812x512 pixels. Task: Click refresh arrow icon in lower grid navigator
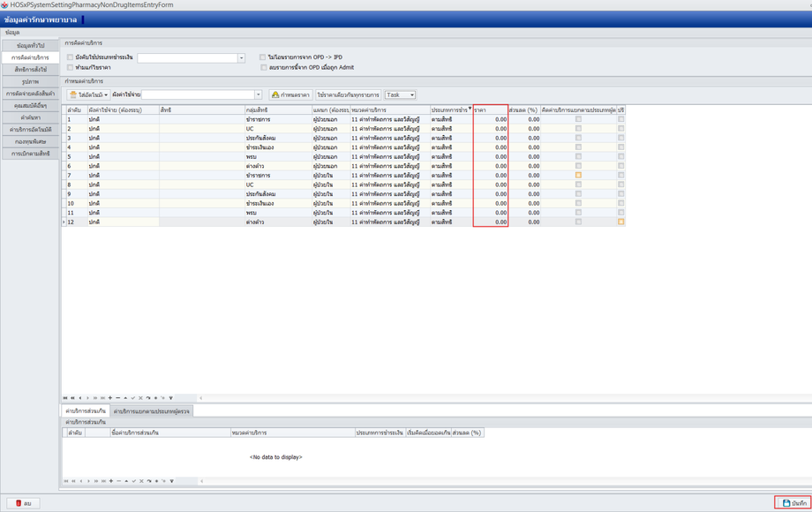149,481
